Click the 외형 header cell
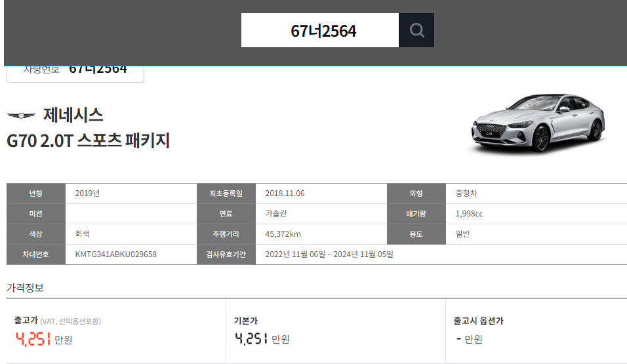Viewport: 627px width, 364px height. pos(416,193)
